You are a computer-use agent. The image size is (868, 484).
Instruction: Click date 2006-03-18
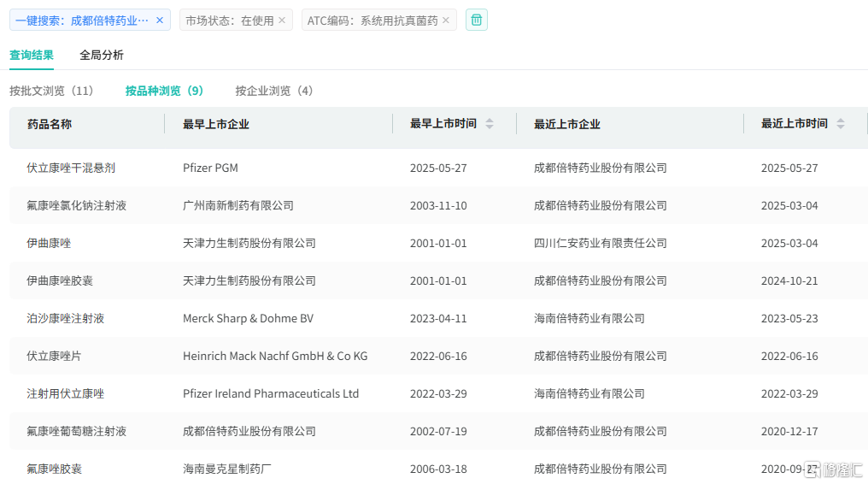[x=438, y=469]
